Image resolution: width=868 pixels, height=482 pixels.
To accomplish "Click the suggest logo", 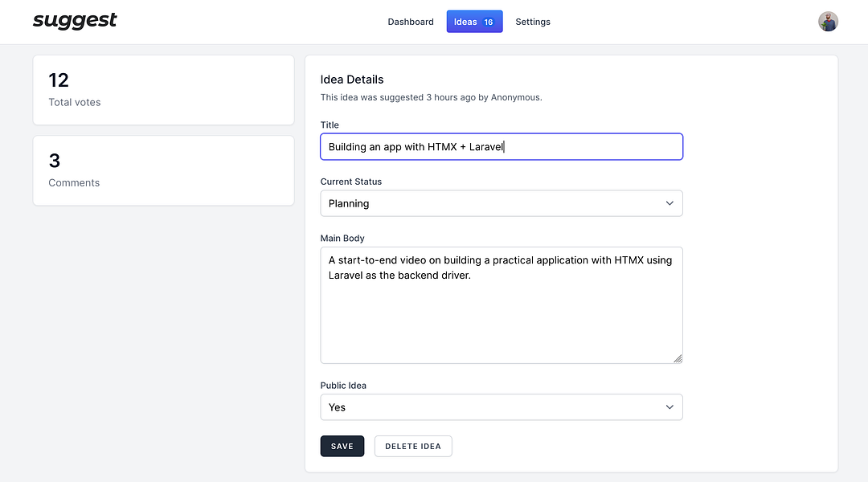I will pyautogui.click(x=75, y=22).
